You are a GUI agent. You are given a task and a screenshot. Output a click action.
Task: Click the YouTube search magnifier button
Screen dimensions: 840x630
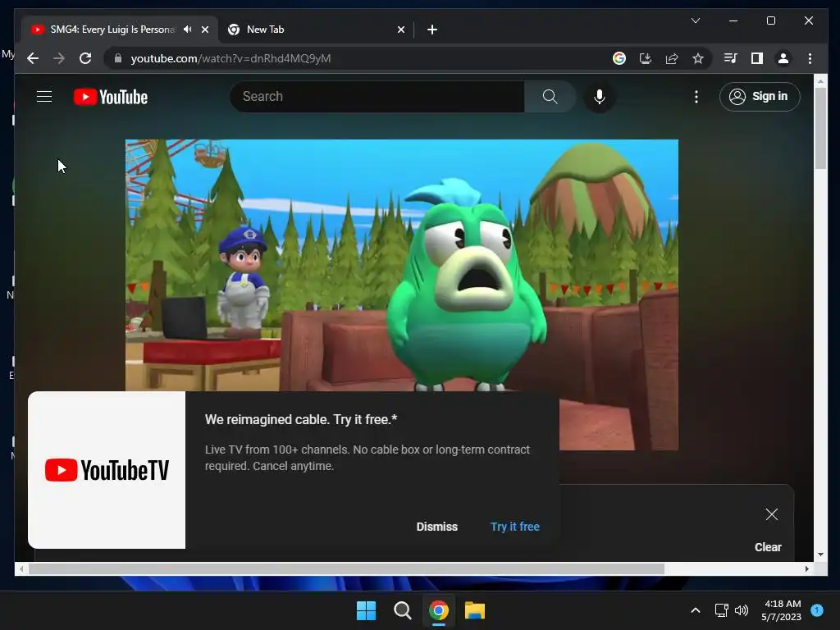550,97
